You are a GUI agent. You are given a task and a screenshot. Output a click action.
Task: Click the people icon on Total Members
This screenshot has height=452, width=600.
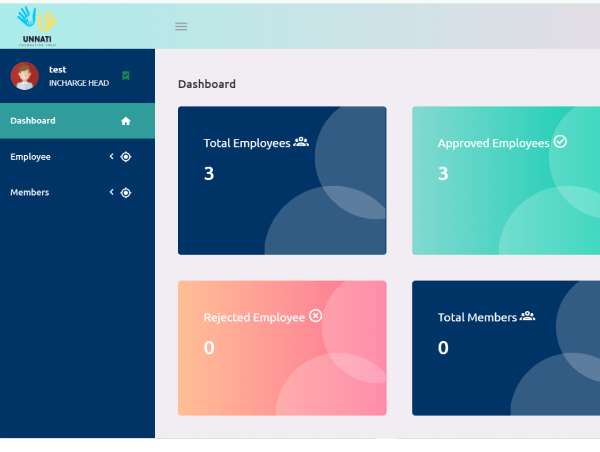click(x=527, y=316)
